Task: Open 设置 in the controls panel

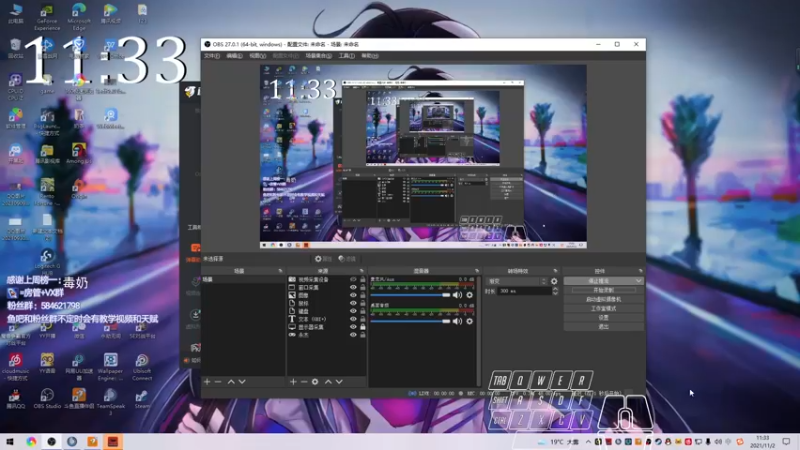Action: pos(604,318)
